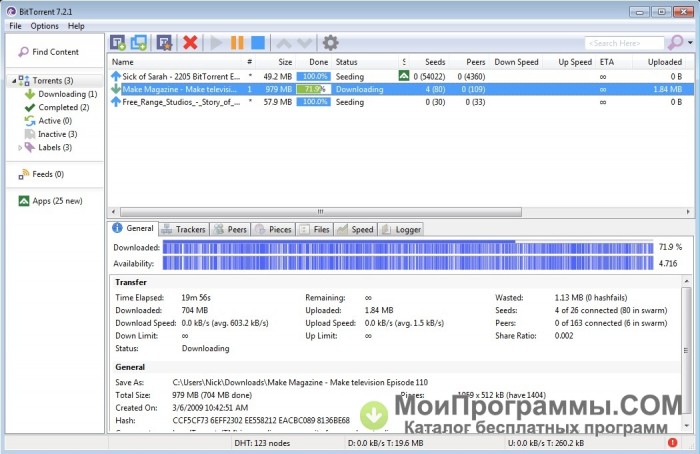Click app icon on Sick of Sarah row
The height and width of the screenshot is (454, 700).
404,76
